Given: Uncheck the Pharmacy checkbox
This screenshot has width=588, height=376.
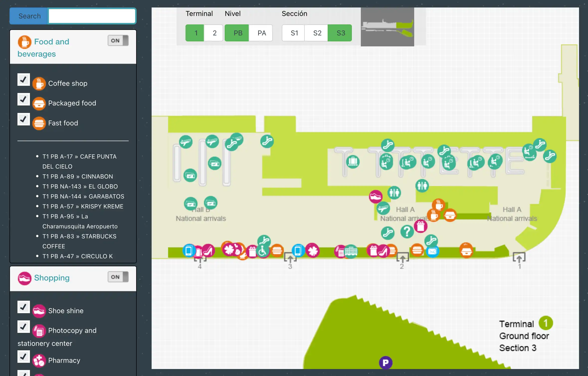Looking at the screenshot, I should pyautogui.click(x=23, y=357).
